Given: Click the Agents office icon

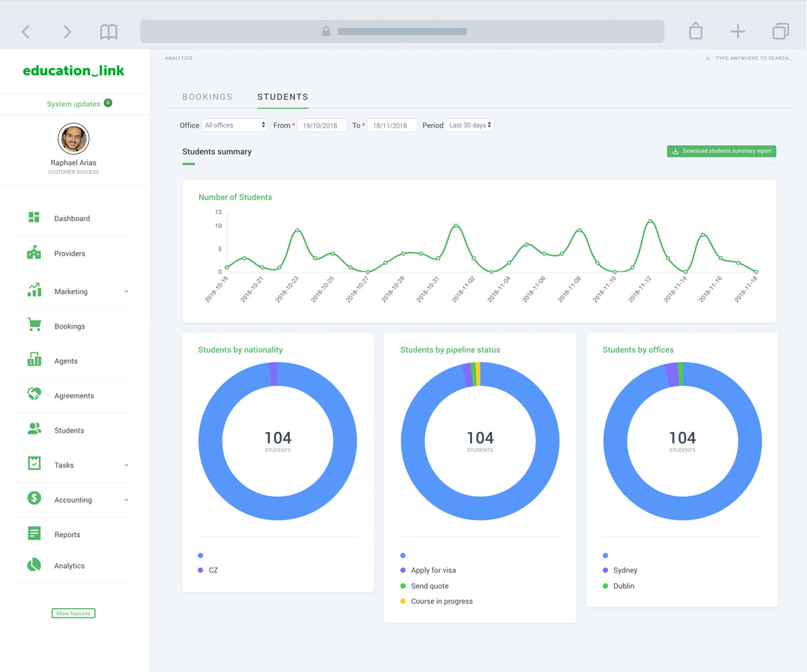Looking at the screenshot, I should click(x=34, y=360).
